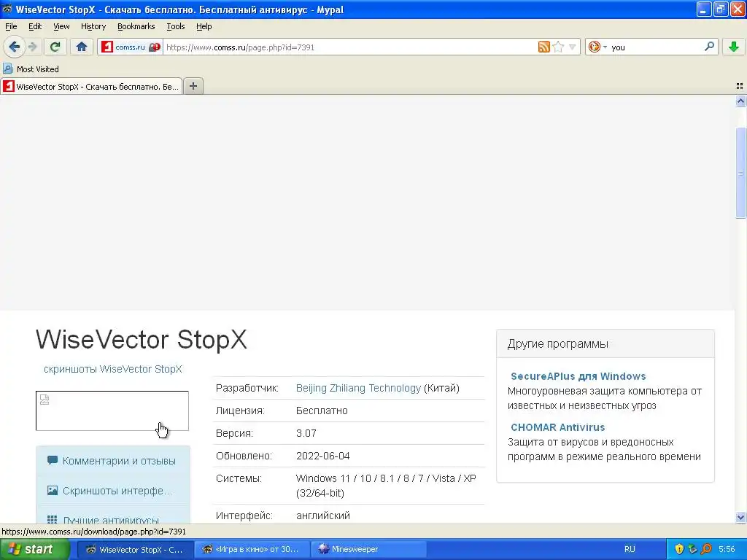Click the scrollbar down arrow

click(x=740, y=517)
